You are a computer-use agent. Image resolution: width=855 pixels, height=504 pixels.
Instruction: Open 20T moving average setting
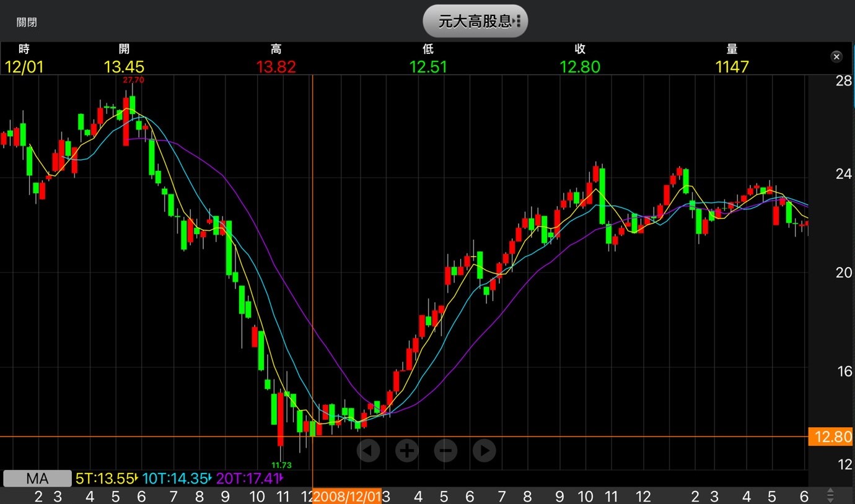click(250, 479)
